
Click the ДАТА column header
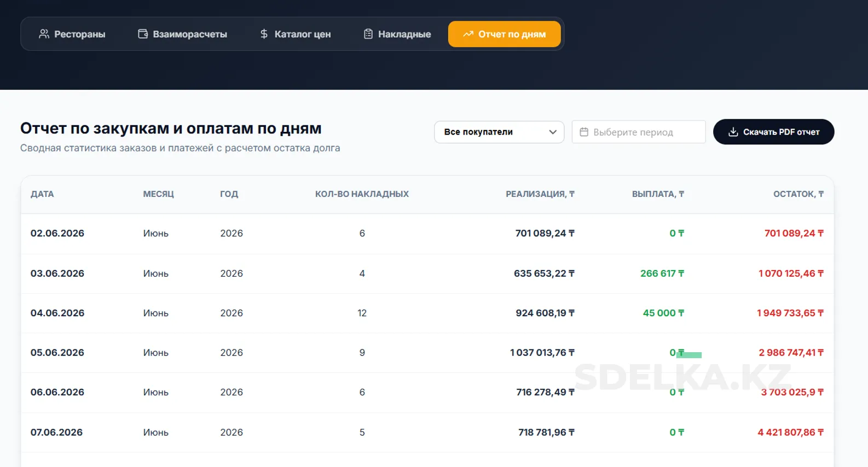point(42,194)
